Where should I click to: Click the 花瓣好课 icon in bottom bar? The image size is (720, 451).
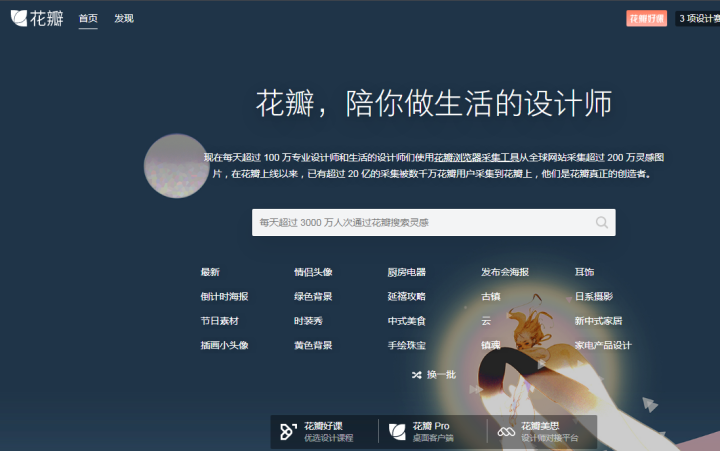pyautogui.click(x=288, y=432)
